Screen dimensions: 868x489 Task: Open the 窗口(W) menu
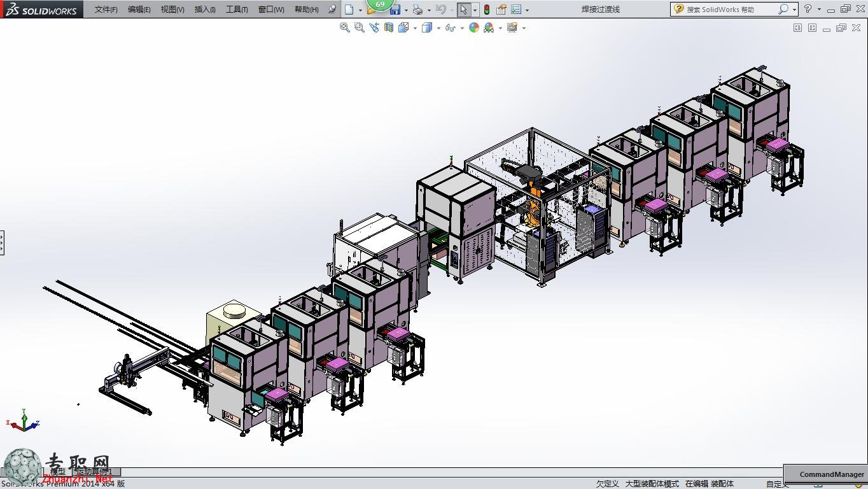pos(271,10)
